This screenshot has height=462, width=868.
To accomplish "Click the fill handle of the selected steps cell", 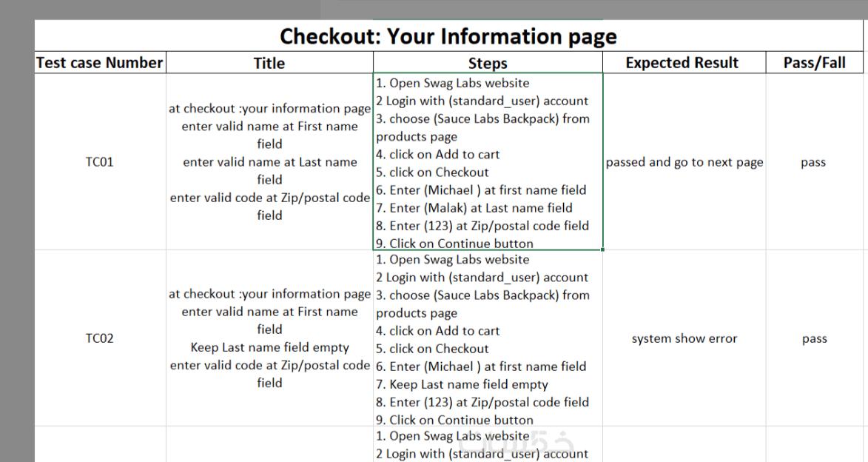I will pos(603,250).
